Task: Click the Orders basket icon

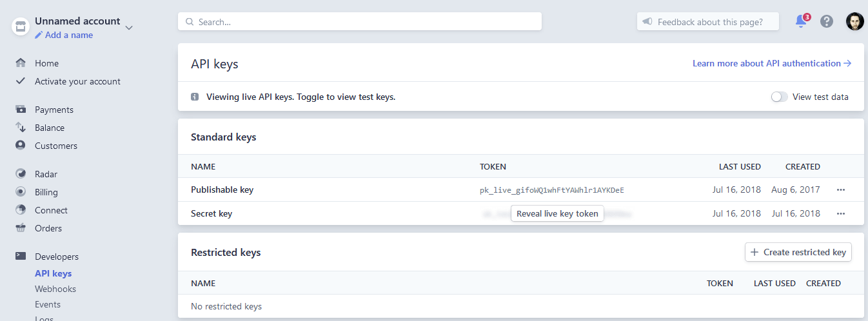Action: pyautogui.click(x=21, y=228)
